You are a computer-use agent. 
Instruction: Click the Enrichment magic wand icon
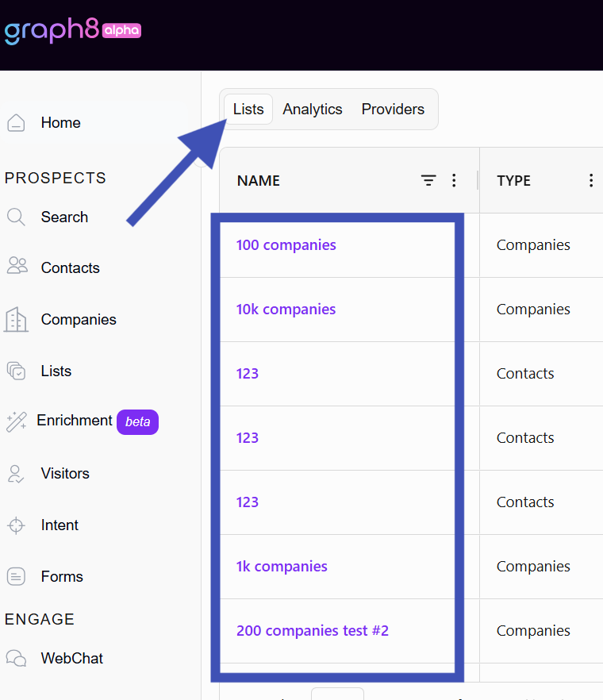point(17,422)
